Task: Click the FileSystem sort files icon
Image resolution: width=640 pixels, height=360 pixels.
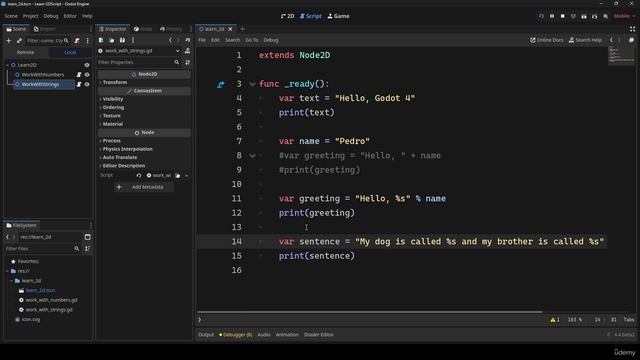Action: [87, 249]
